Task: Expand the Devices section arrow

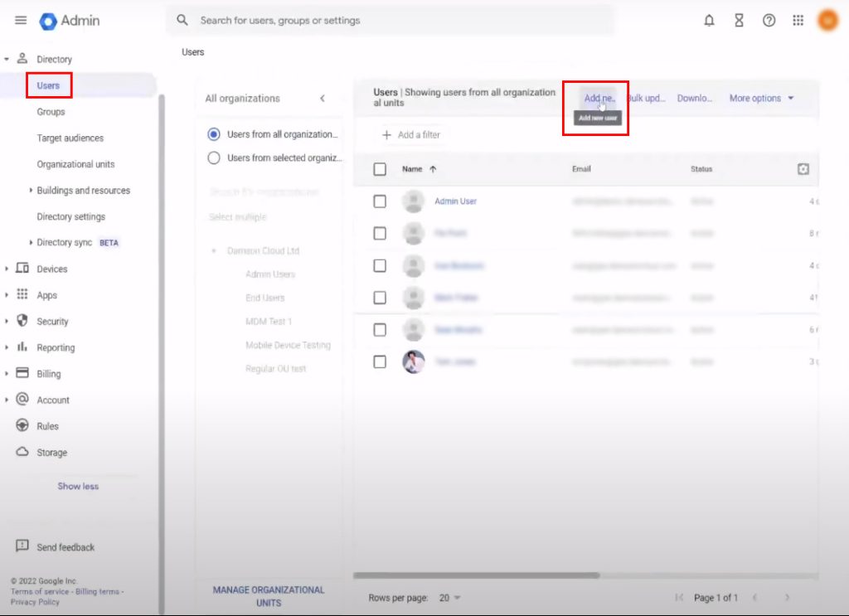Action: [x=7, y=269]
